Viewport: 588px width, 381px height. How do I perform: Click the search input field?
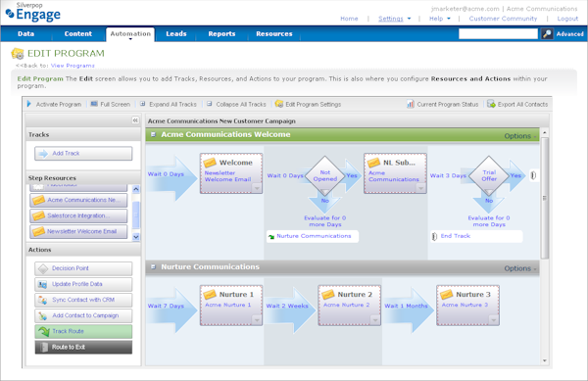[x=498, y=33]
